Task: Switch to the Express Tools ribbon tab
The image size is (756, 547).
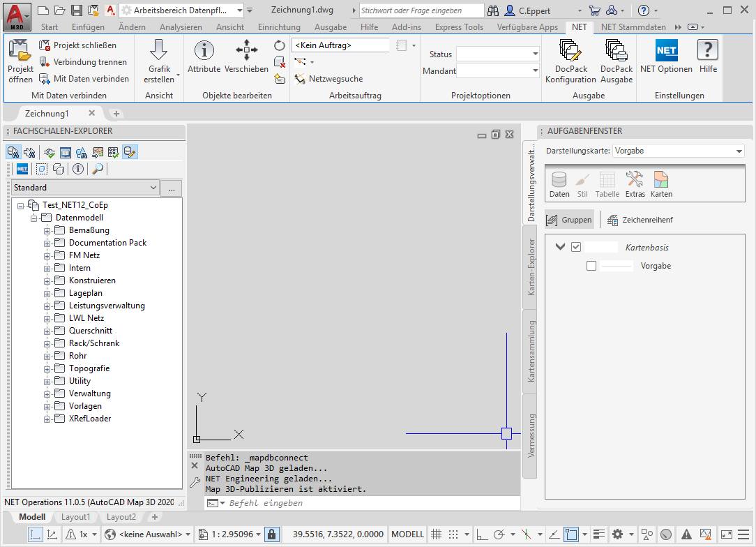Action: [459, 27]
